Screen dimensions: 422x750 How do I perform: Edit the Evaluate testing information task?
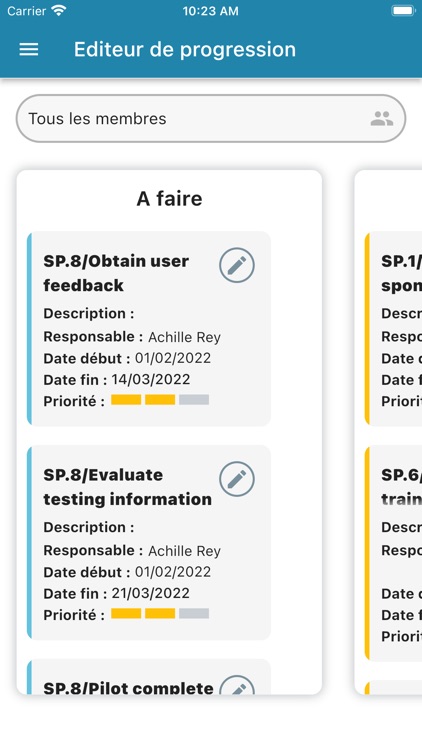(237, 478)
